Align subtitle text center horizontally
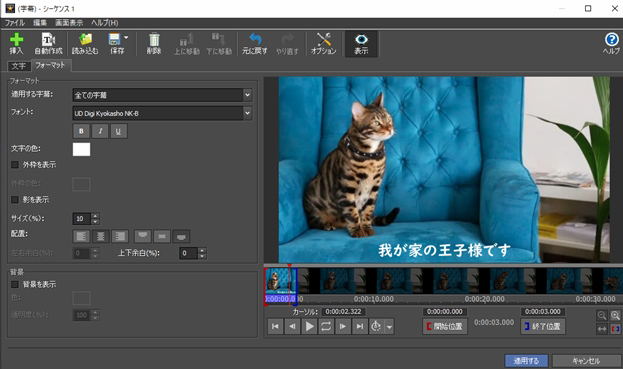Screen dimensions: 623x369 [x=101, y=236]
